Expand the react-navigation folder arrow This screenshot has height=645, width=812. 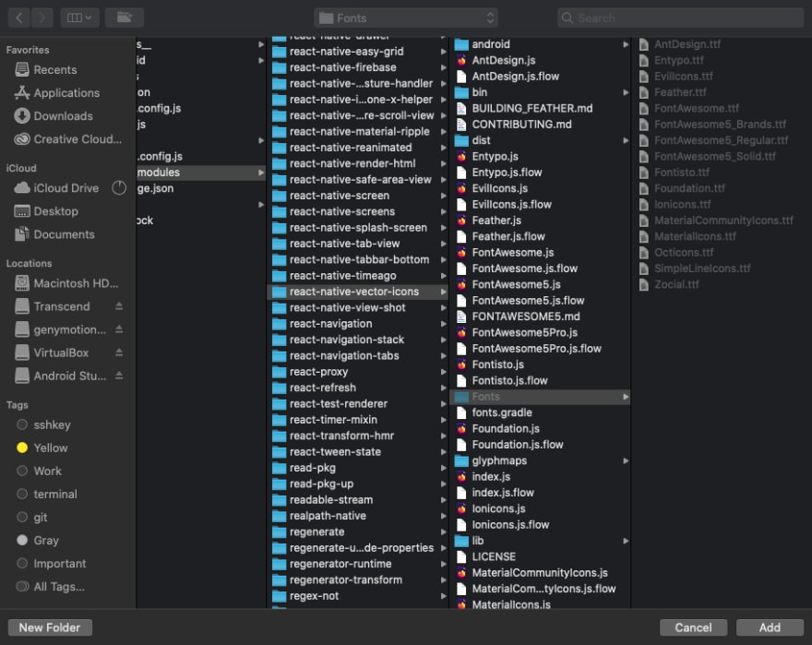(x=444, y=324)
